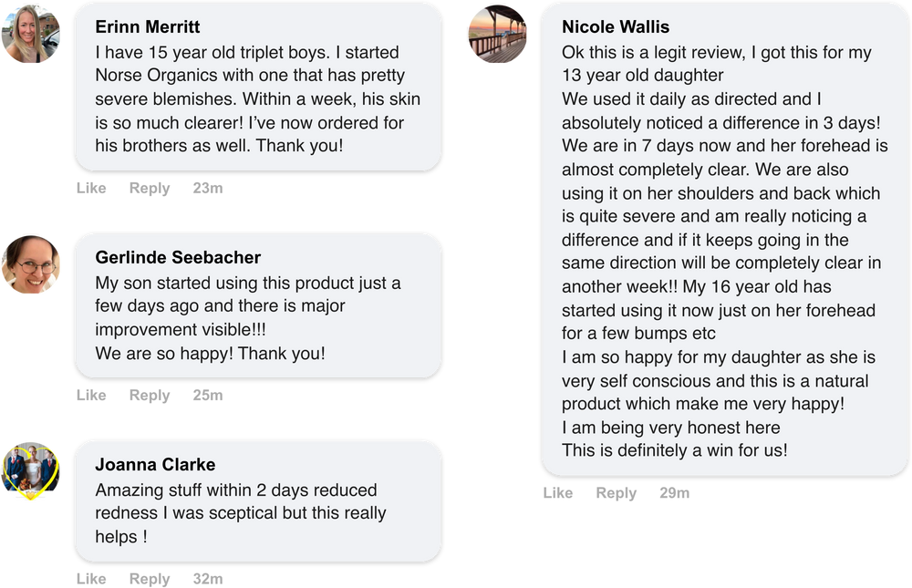Like Erinn Merritt's comment about triplet boys
Viewport: 912px width, 588px height.
click(x=90, y=189)
